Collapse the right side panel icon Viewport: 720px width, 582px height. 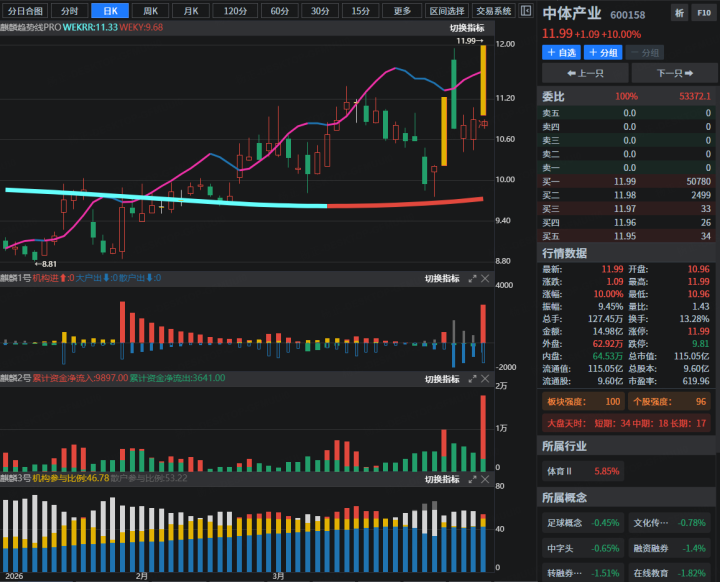coord(526,11)
